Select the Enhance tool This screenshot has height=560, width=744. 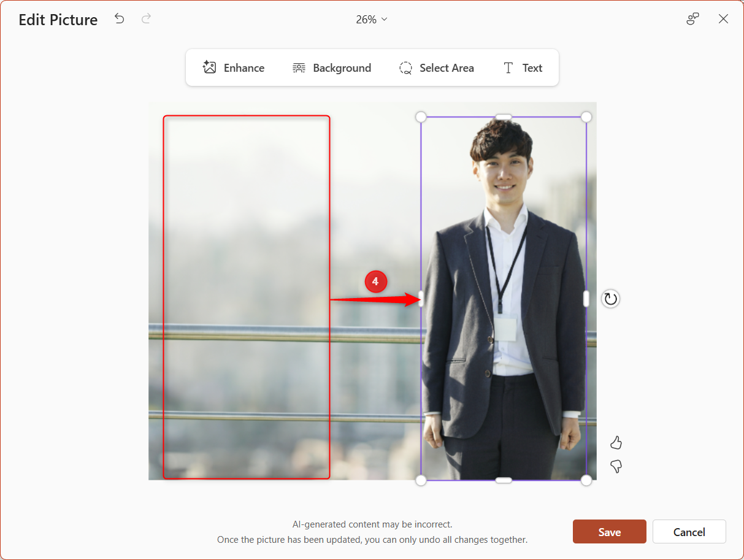click(x=234, y=68)
